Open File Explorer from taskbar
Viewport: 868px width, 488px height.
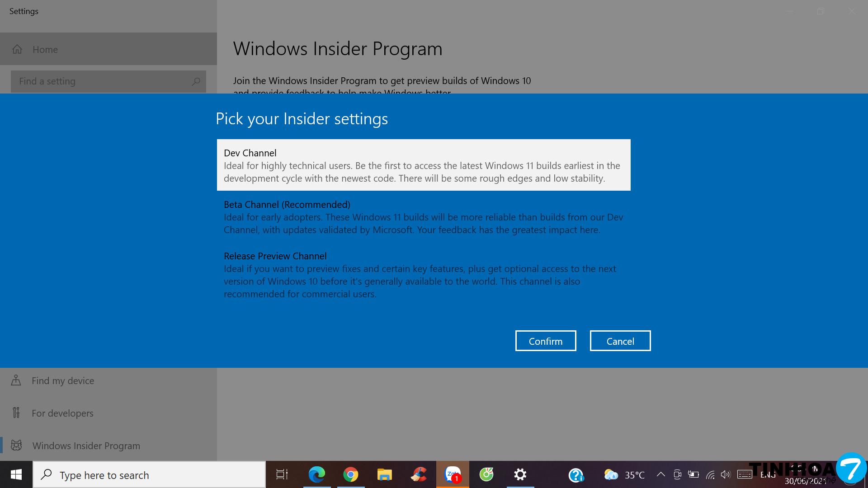click(384, 474)
